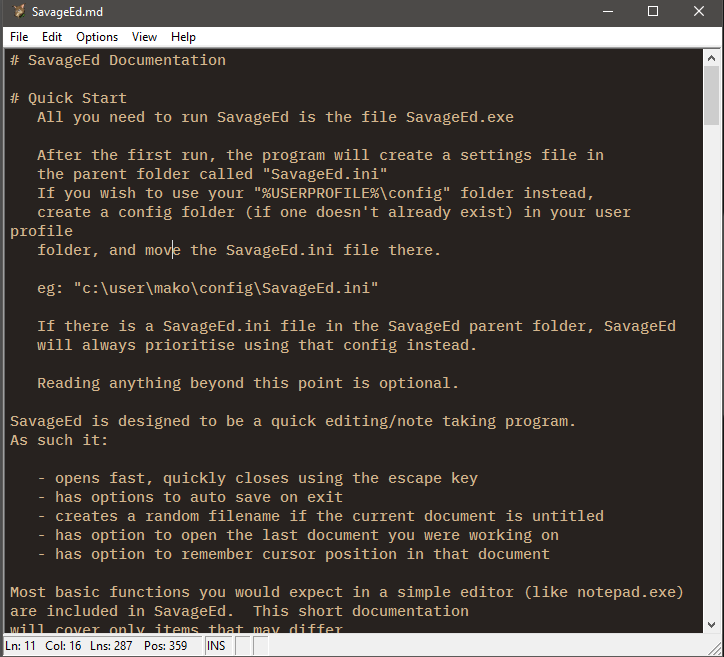Click the Ln: 11 status bar field
The height and width of the screenshot is (657, 724).
(x=20, y=645)
